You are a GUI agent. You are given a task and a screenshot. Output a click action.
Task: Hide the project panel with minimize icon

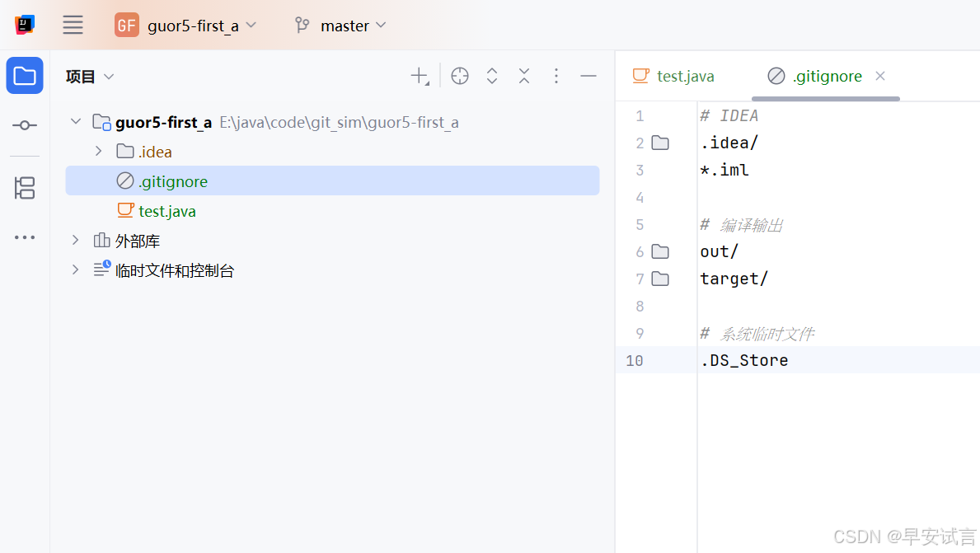click(588, 76)
